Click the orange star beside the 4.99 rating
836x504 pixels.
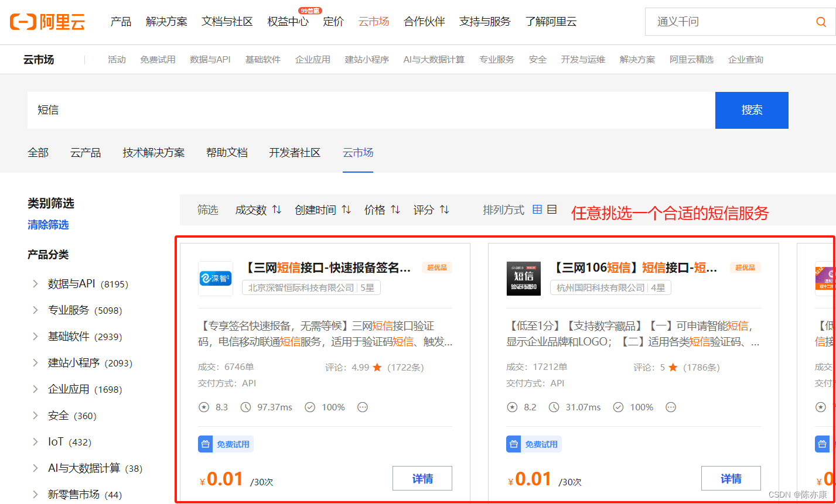tap(377, 368)
